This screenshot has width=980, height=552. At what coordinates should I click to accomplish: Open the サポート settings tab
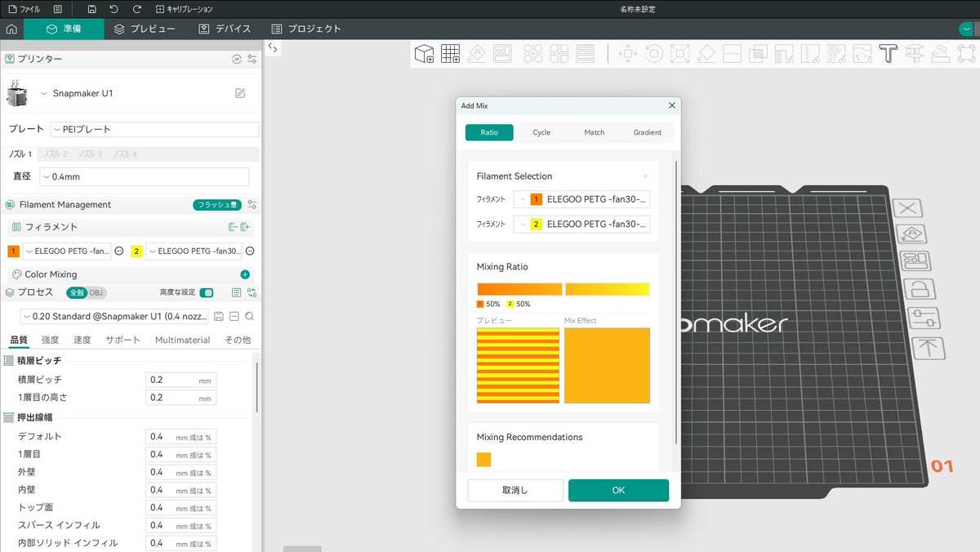pos(122,340)
